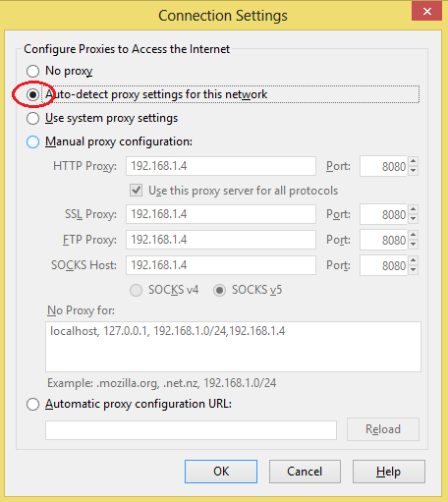Increase SSL Proxy port with up arrow

(414, 209)
